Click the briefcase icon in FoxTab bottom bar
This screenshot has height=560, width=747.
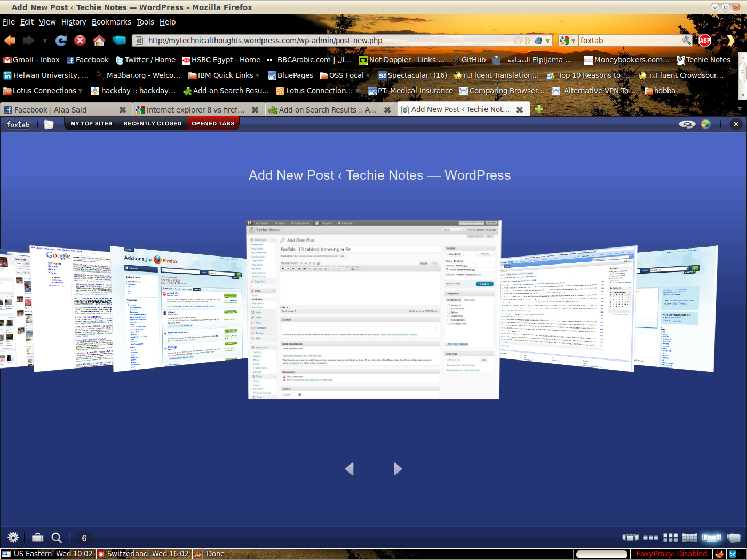click(38, 538)
